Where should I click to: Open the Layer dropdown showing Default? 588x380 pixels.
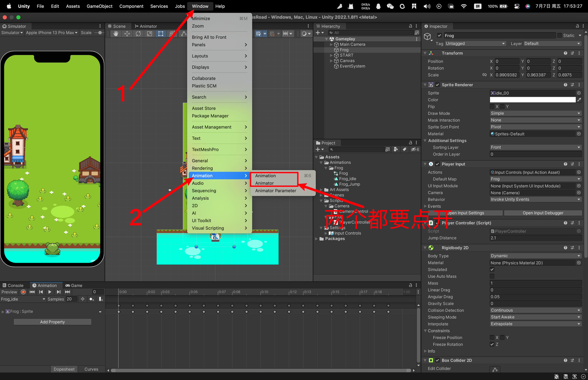552,43
